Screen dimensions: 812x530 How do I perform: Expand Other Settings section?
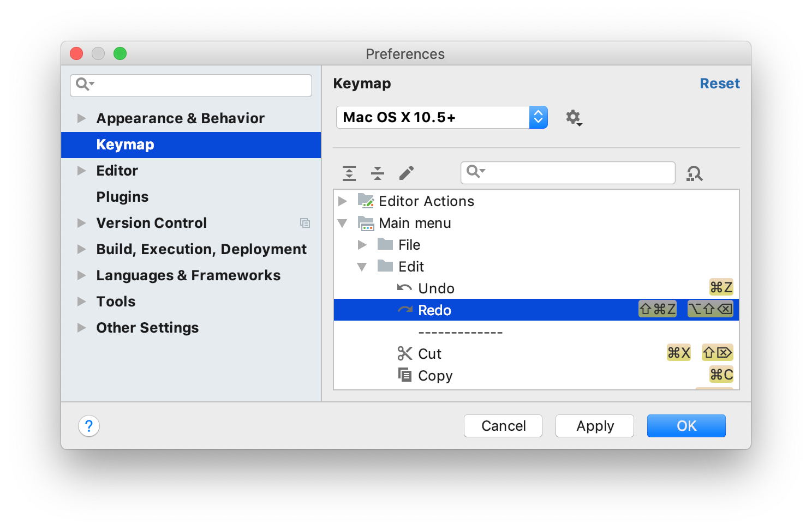[81, 328]
